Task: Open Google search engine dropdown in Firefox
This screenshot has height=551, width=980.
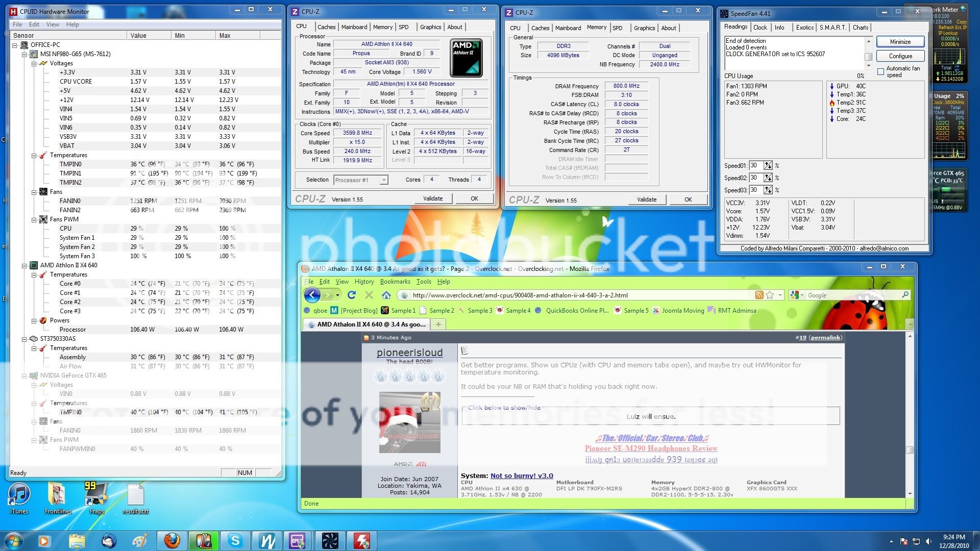Action: pos(802,295)
